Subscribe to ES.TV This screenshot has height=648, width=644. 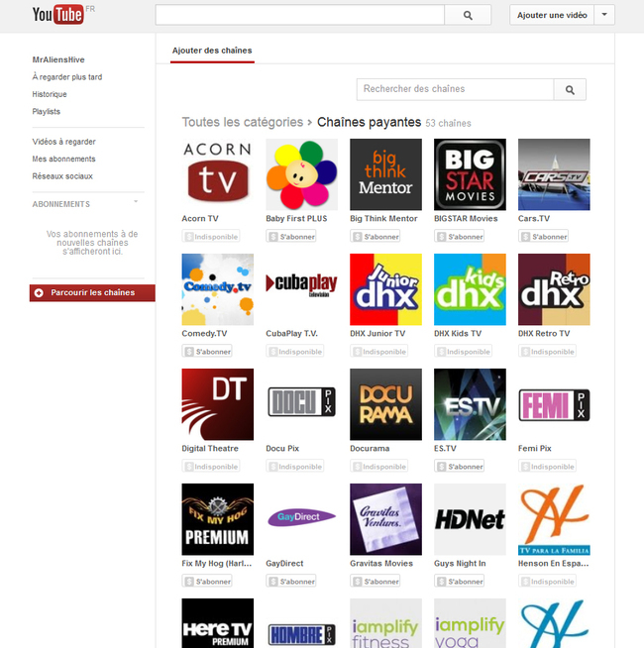click(x=459, y=467)
